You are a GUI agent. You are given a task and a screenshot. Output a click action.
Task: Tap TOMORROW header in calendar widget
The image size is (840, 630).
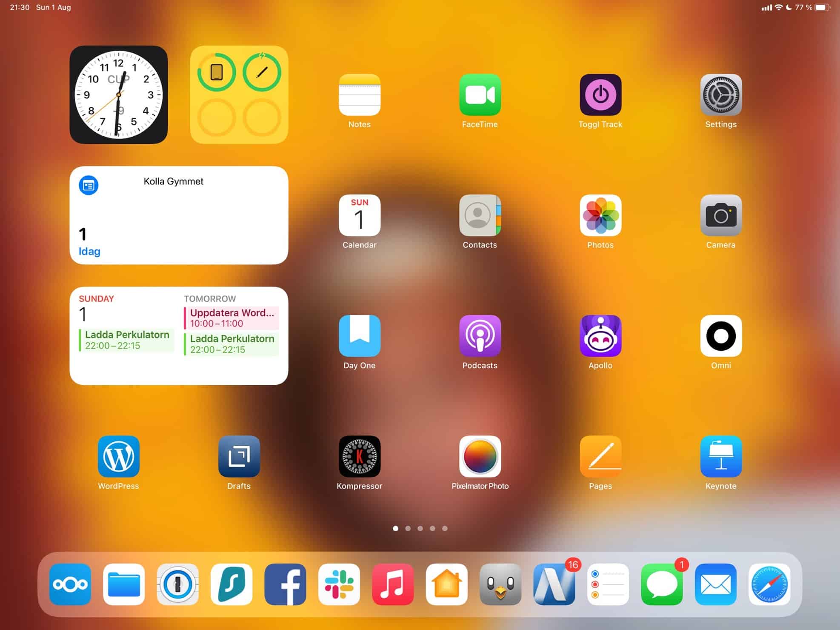(x=210, y=299)
